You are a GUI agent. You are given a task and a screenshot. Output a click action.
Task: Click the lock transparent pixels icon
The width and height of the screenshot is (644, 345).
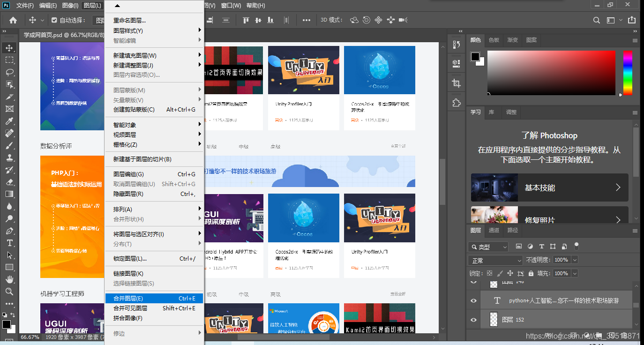coord(489,273)
